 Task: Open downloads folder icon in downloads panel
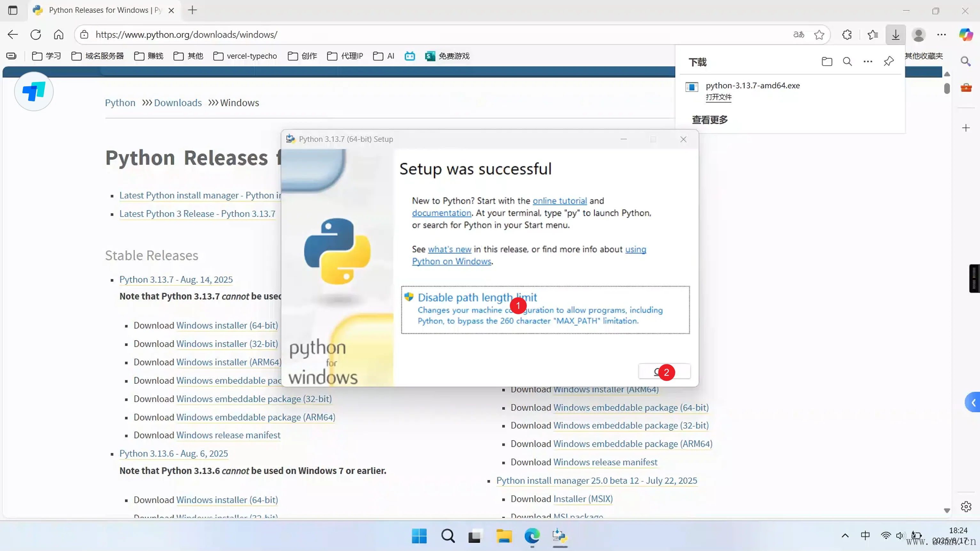coord(827,62)
